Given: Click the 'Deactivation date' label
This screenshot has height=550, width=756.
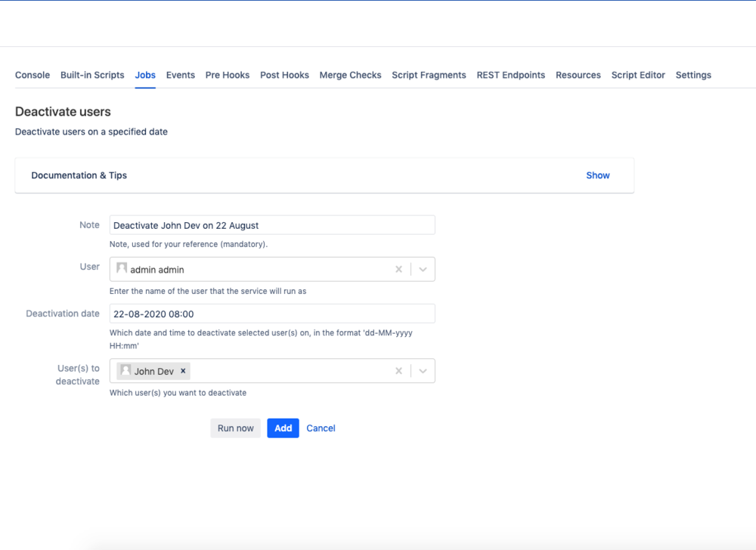Looking at the screenshot, I should click(63, 314).
